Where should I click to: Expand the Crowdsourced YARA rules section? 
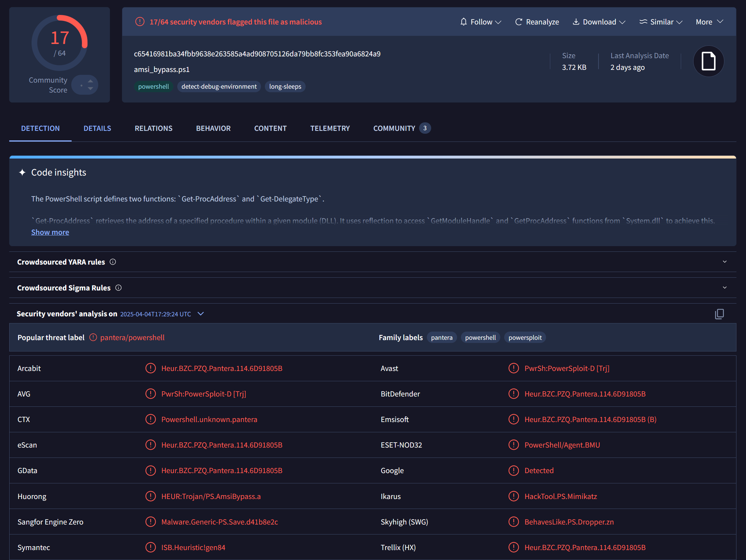point(725,261)
